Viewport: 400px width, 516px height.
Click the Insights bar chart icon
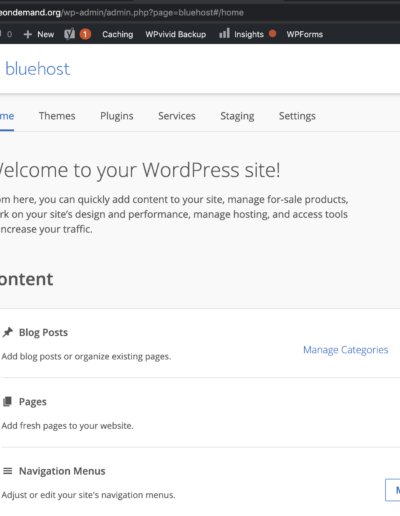click(224, 33)
